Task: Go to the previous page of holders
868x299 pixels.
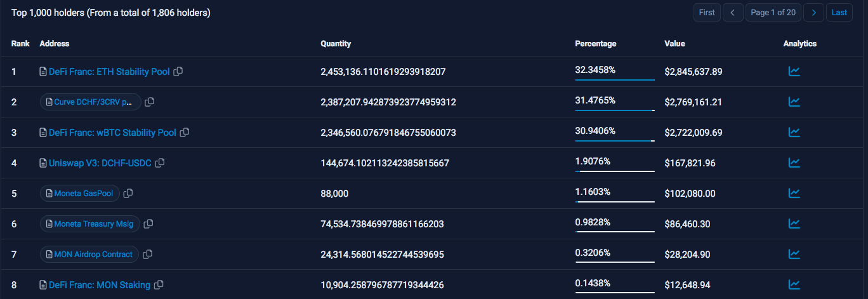Action: [733, 12]
